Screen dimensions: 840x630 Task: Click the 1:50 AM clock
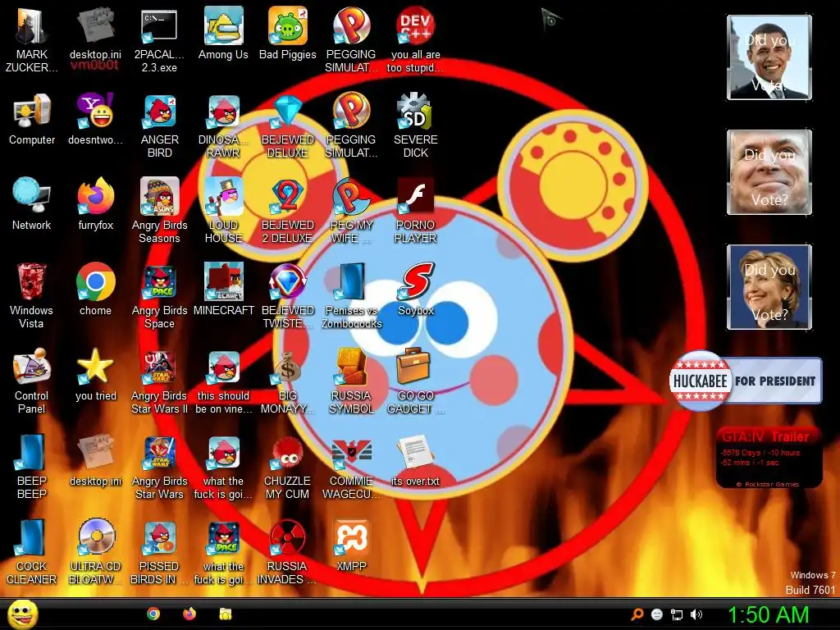(768, 615)
